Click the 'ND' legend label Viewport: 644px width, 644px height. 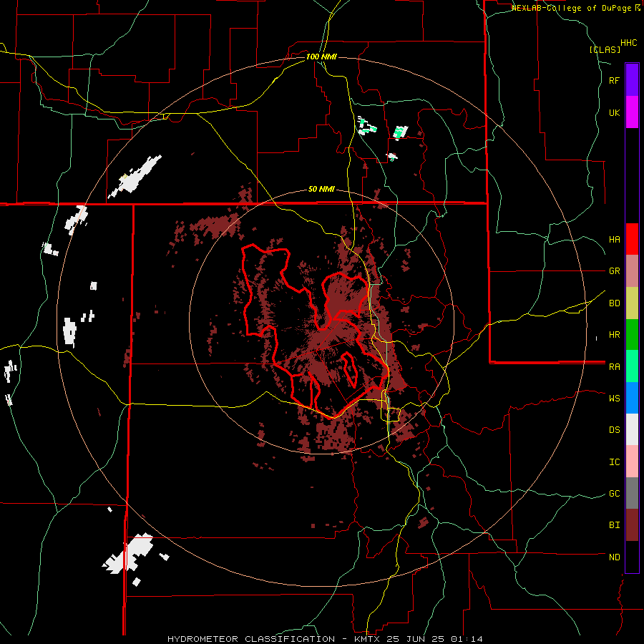pos(614,557)
